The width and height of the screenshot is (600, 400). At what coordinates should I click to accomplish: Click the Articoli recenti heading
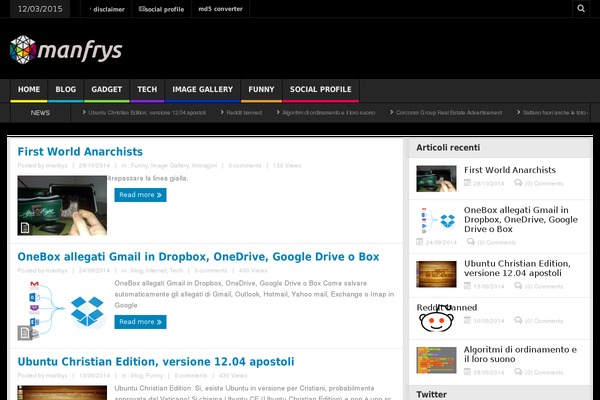point(448,148)
